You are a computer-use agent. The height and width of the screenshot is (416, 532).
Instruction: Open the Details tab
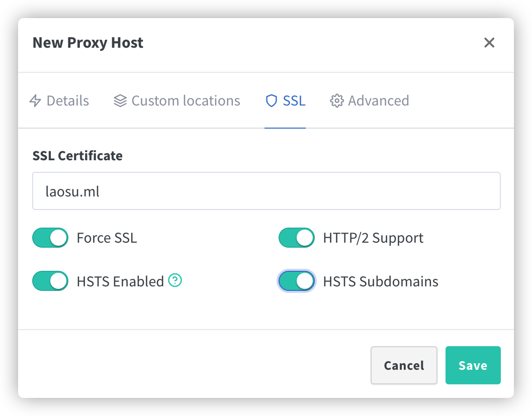coord(59,100)
